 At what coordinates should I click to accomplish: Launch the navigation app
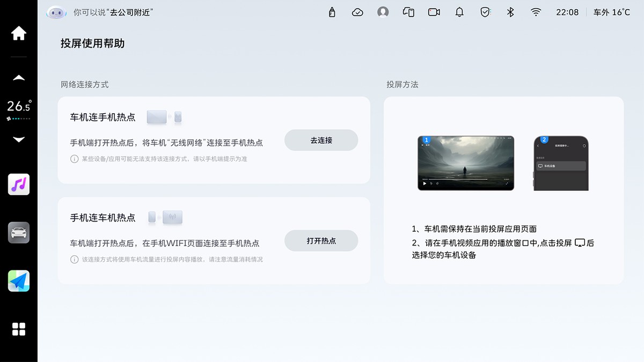coord(19,281)
